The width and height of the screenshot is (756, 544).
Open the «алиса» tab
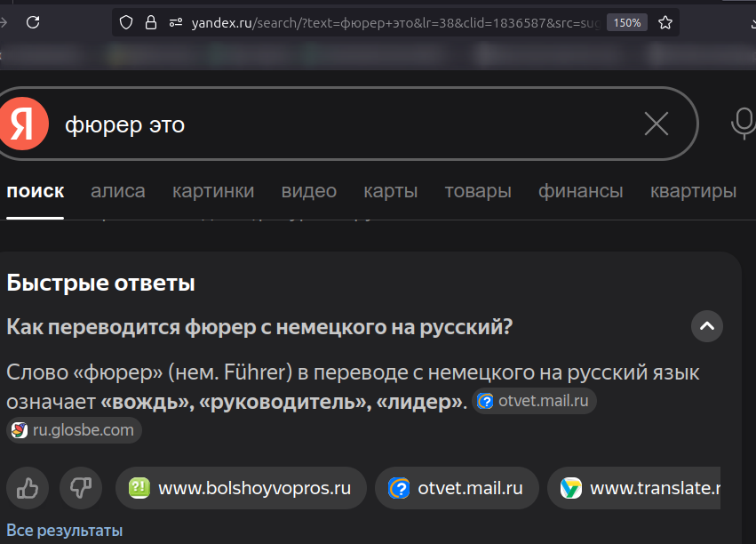click(118, 191)
